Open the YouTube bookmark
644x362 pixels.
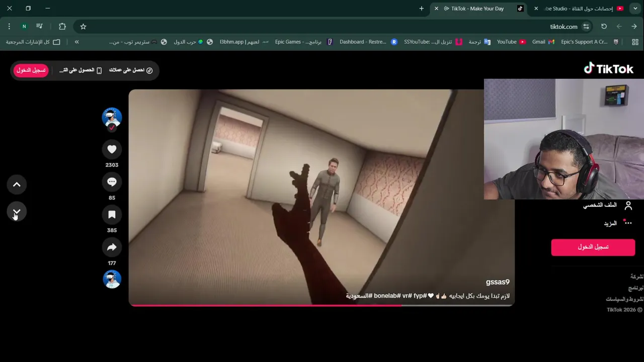click(511, 42)
